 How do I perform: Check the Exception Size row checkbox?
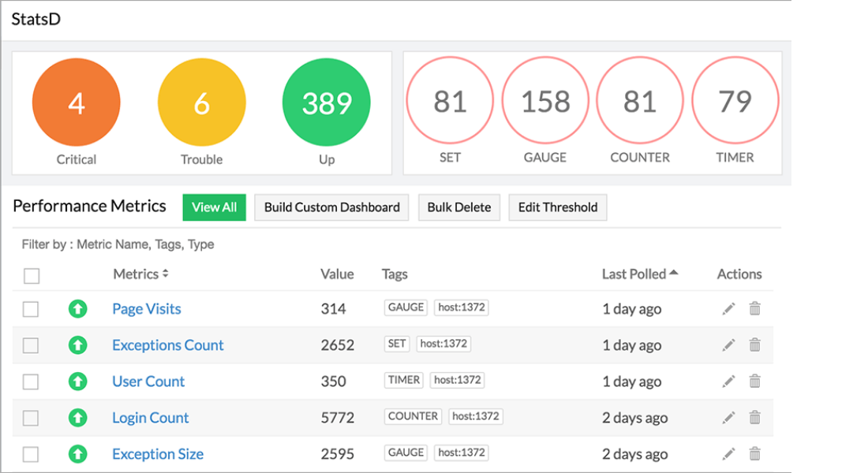[31, 455]
